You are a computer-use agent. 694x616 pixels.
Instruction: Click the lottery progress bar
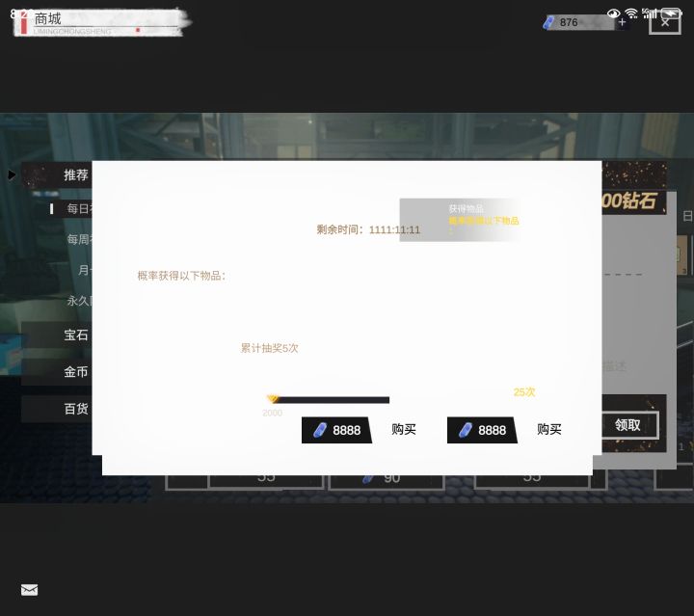(x=329, y=400)
